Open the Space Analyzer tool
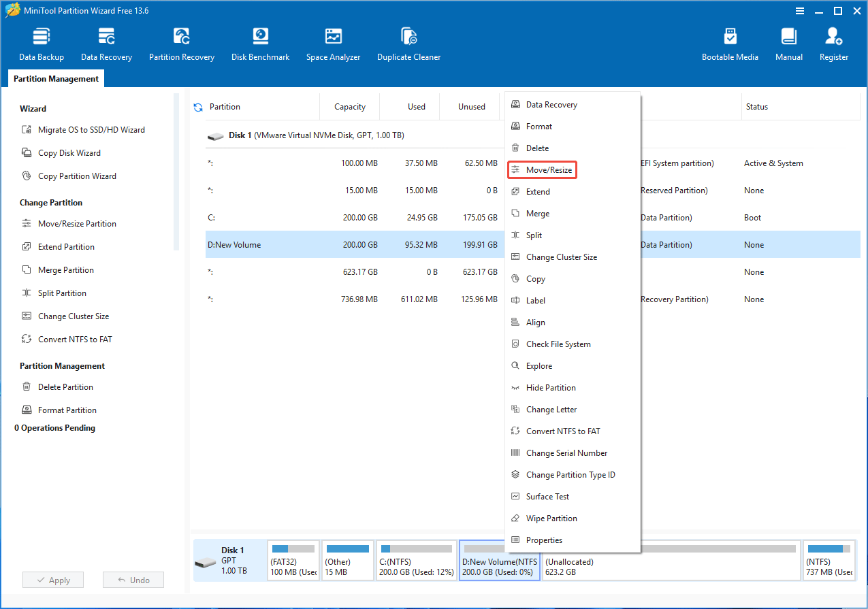This screenshot has height=609, width=868. pyautogui.click(x=333, y=45)
